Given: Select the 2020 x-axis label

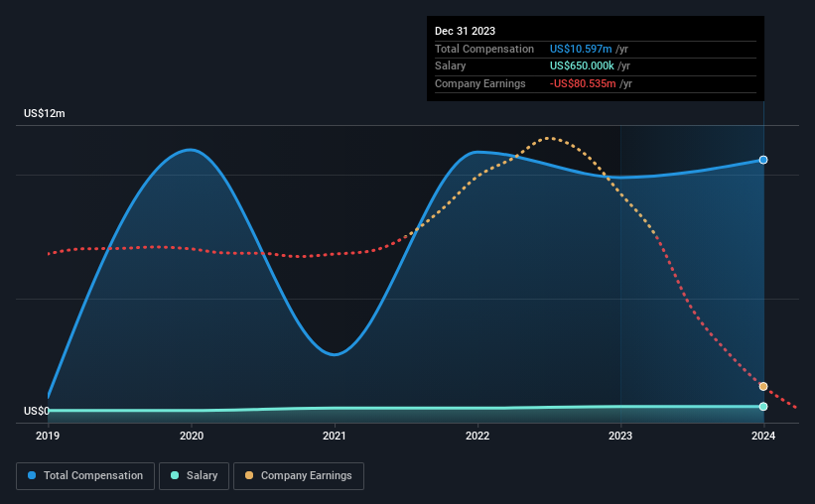Looking at the screenshot, I should point(192,436).
